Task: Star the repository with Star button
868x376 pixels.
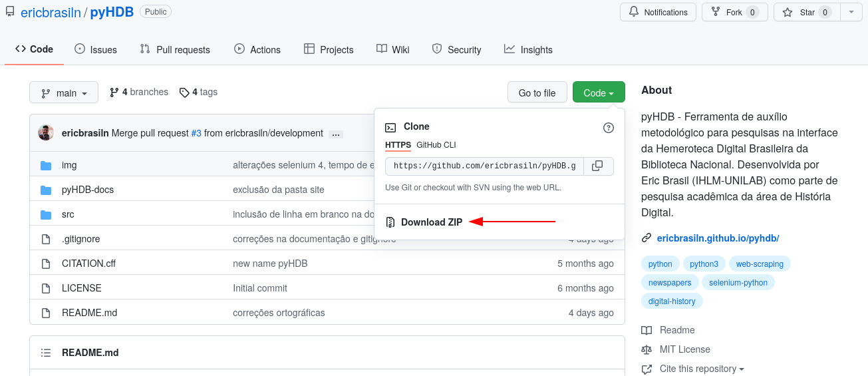Action: (807, 12)
